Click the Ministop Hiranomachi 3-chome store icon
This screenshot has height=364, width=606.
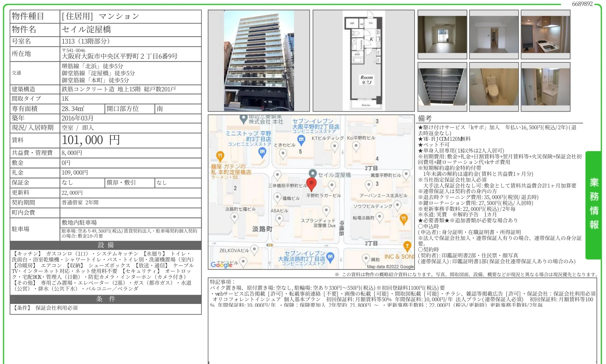point(262,152)
